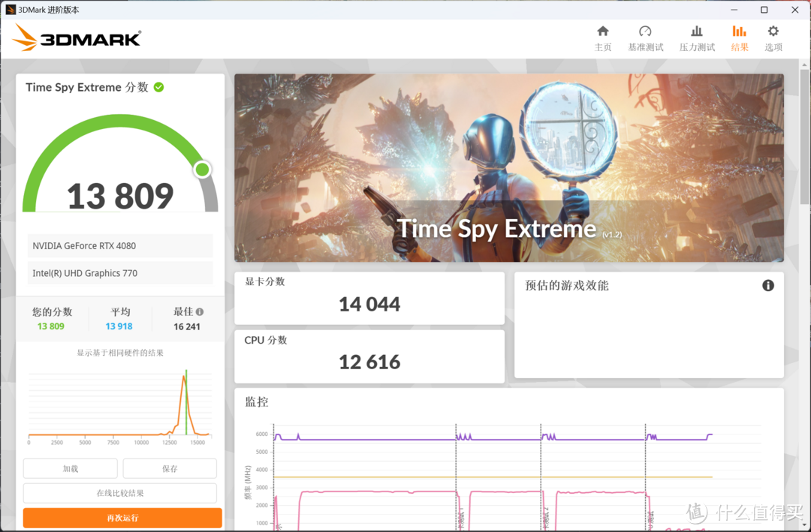Close the 3DMark window
Image resolution: width=811 pixels, height=532 pixels.
(x=795, y=10)
